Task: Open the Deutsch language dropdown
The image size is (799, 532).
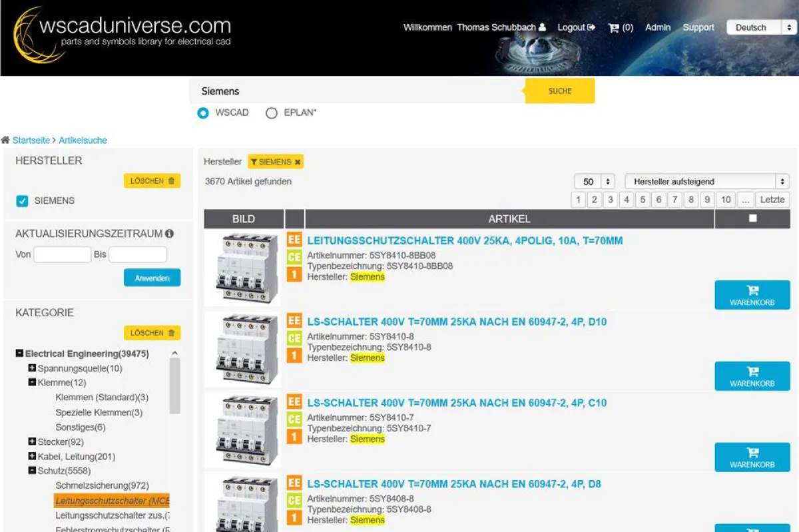Action: [x=761, y=28]
